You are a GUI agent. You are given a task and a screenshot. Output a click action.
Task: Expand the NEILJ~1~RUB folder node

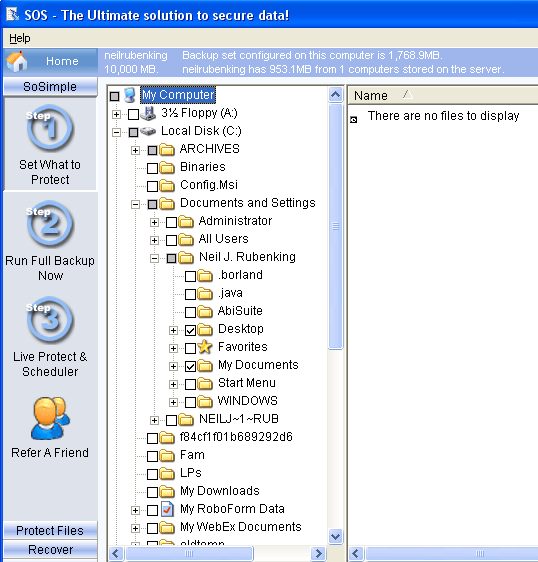tap(154, 420)
